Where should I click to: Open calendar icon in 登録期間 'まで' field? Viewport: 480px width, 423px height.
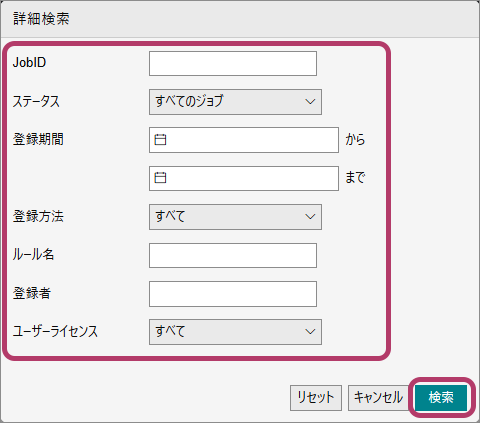[160, 178]
